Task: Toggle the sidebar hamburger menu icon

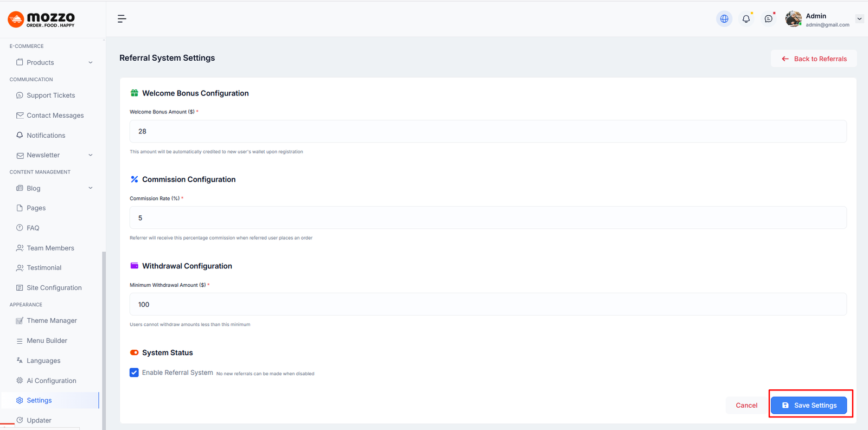Action: (x=122, y=19)
